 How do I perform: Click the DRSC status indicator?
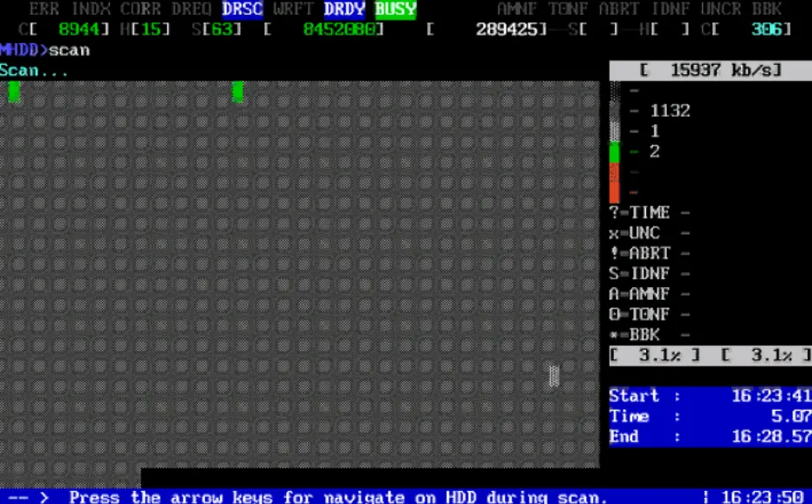pos(242,9)
